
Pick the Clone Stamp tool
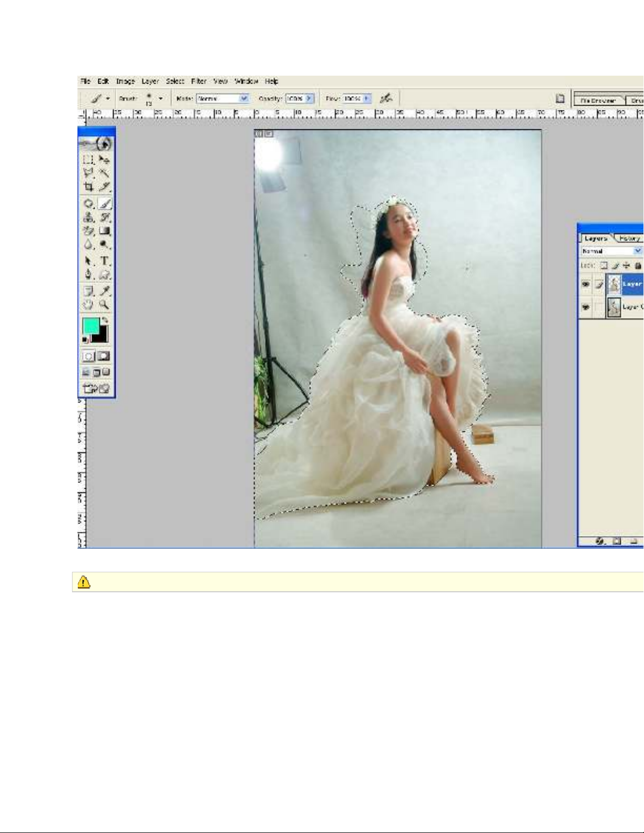pyautogui.click(x=88, y=217)
